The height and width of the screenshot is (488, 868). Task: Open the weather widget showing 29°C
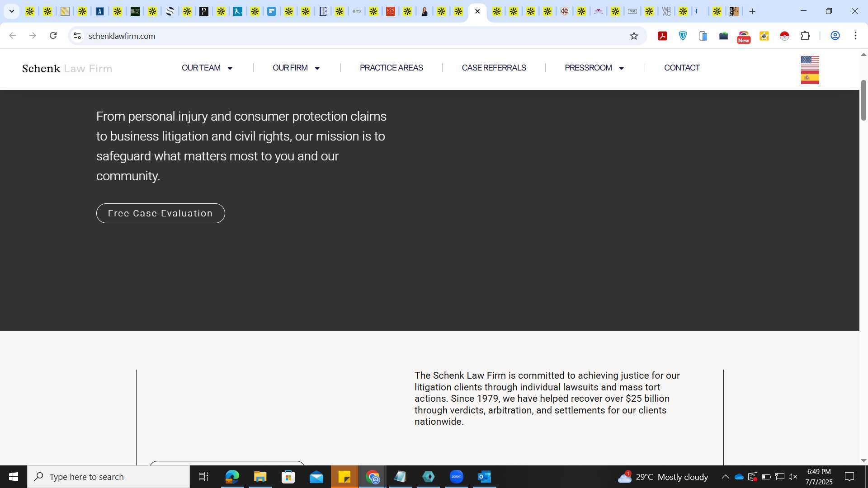tap(663, 477)
